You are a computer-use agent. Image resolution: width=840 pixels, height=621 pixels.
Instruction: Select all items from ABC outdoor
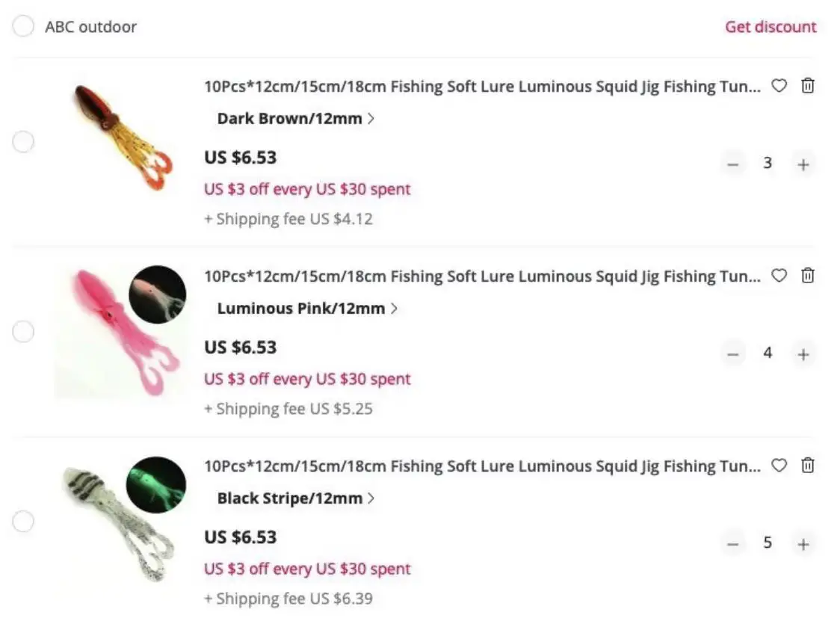[x=23, y=27]
